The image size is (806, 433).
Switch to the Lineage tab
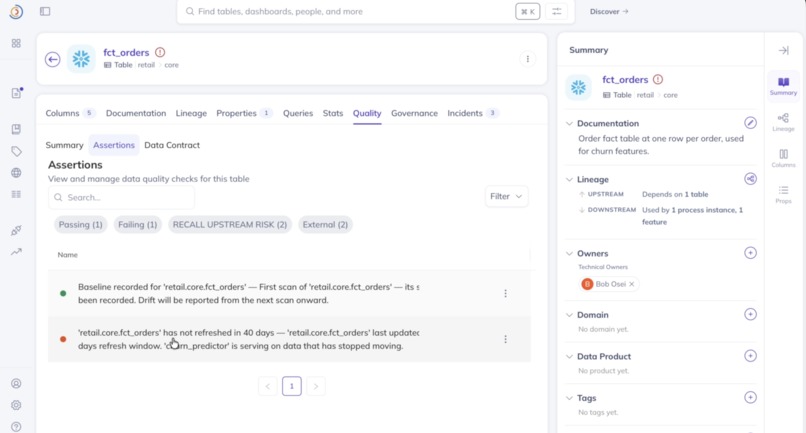coord(191,113)
